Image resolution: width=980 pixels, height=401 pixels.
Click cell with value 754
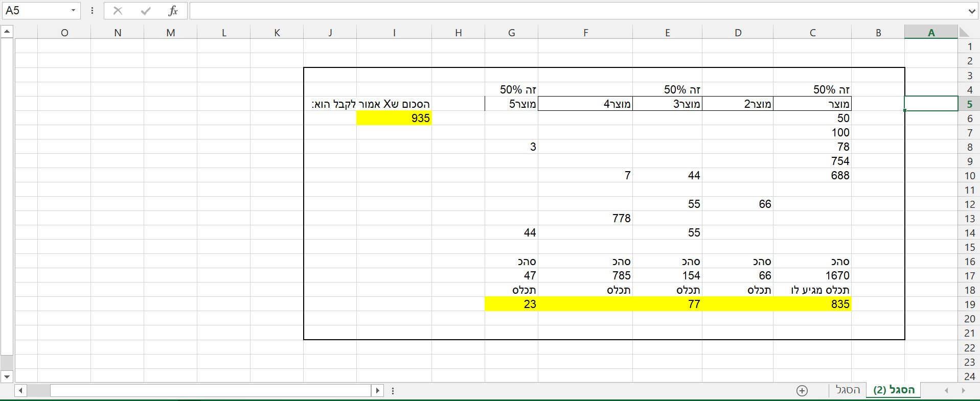(x=812, y=161)
